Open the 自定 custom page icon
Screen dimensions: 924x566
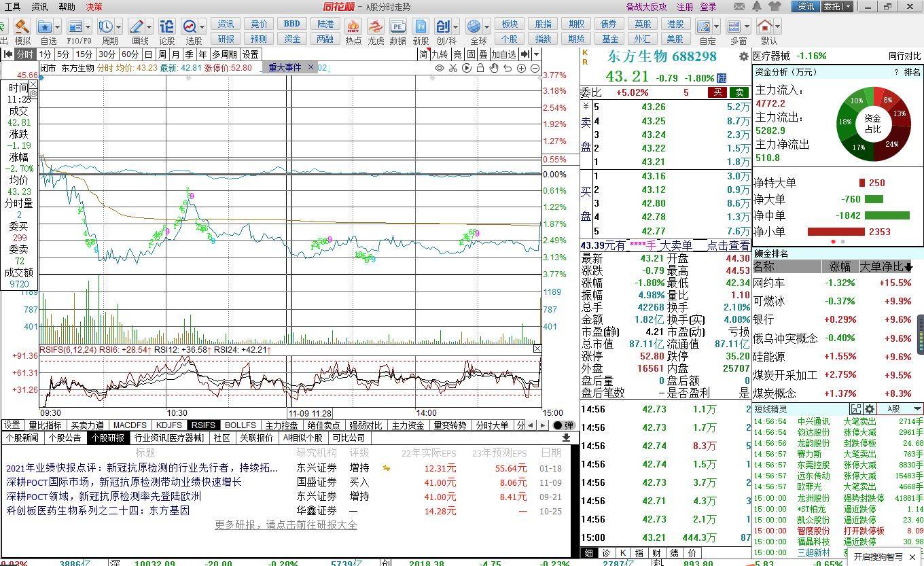[x=704, y=26]
